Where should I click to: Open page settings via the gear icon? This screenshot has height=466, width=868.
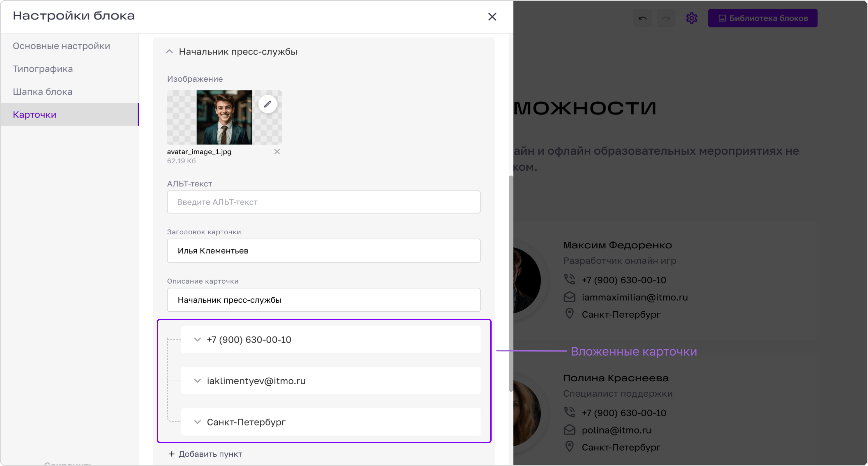click(692, 18)
